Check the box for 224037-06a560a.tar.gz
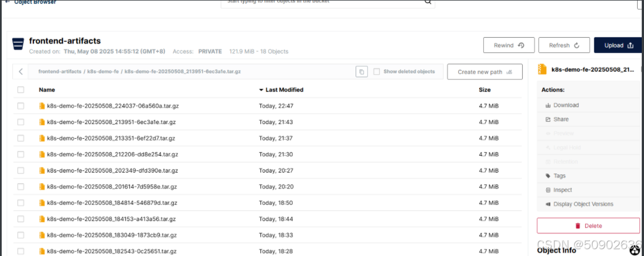The image size is (644, 256). click(20, 106)
